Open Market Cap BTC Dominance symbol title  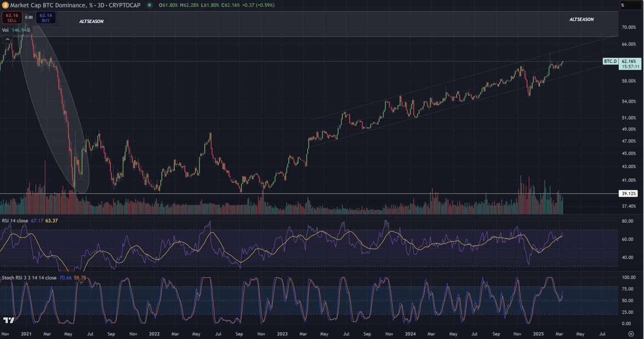point(55,5)
